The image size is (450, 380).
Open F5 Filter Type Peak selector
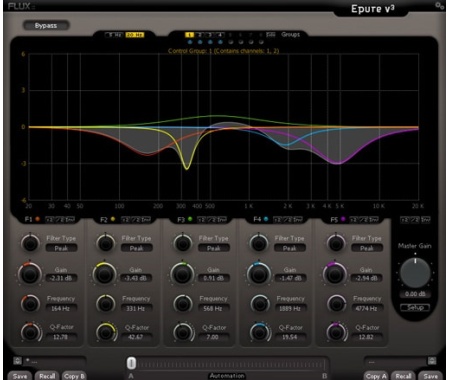click(x=367, y=248)
